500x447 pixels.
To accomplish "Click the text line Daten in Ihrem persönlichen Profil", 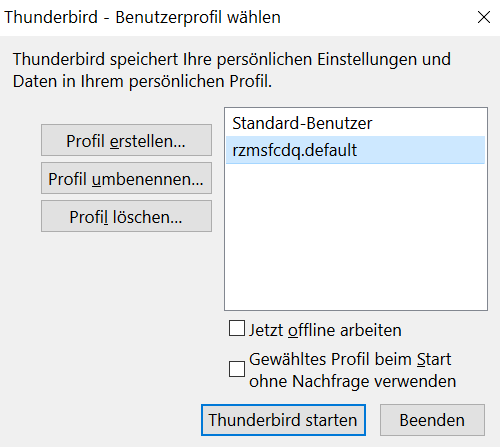I will pos(142,81).
